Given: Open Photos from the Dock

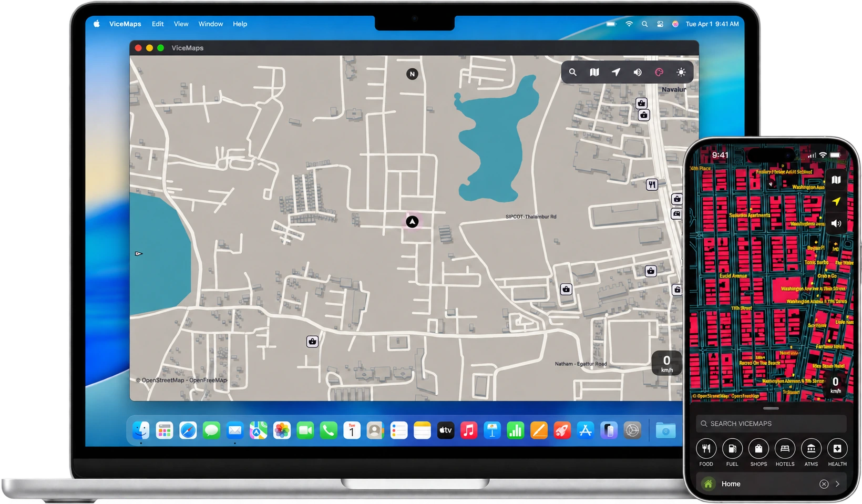Looking at the screenshot, I should pos(282,431).
